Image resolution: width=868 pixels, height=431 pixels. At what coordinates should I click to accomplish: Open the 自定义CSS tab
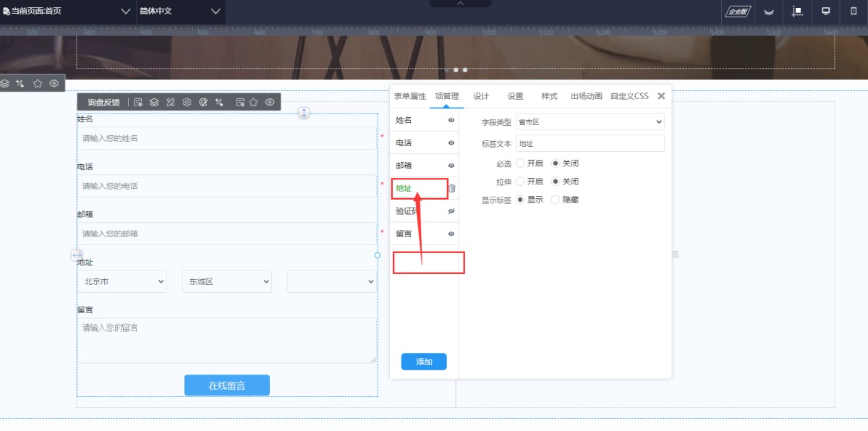pyautogui.click(x=629, y=96)
